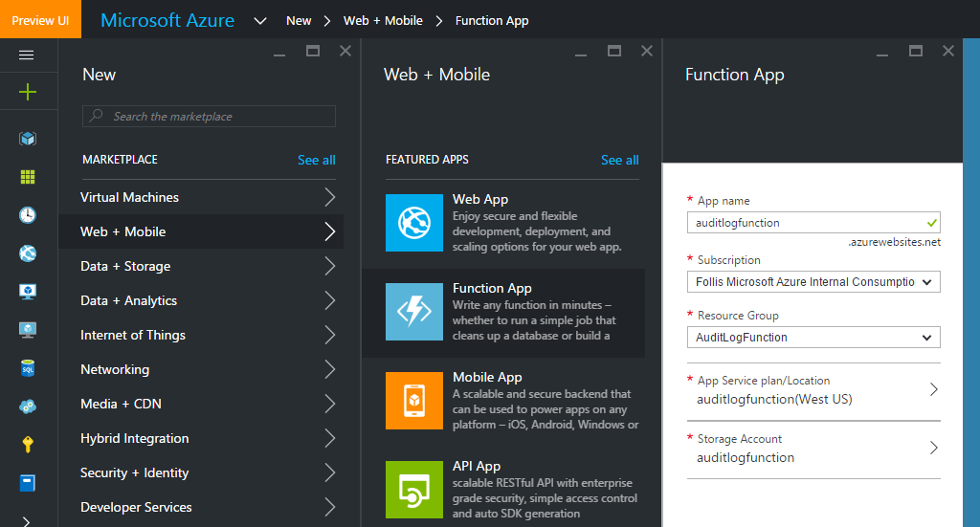
Task: Open the SQL databases icon in sidebar
Action: (x=28, y=368)
